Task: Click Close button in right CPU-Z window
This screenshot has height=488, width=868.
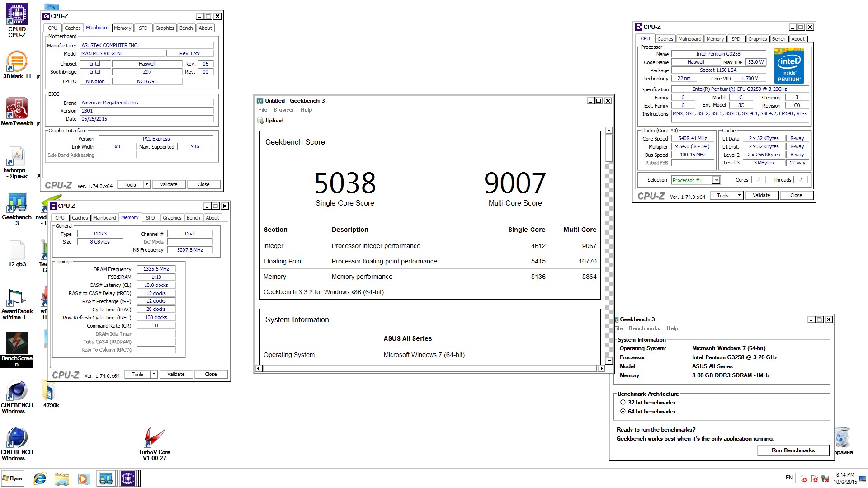Action: (796, 195)
